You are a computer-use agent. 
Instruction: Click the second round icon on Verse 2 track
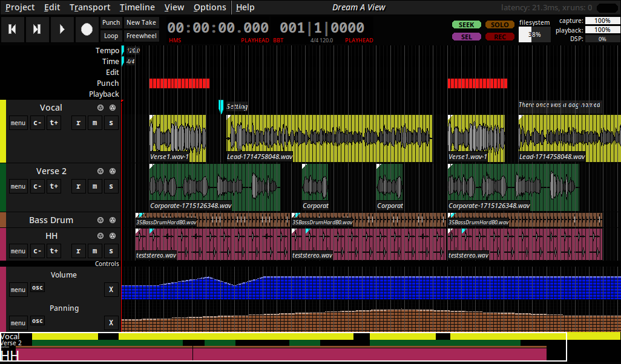(x=113, y=171)
